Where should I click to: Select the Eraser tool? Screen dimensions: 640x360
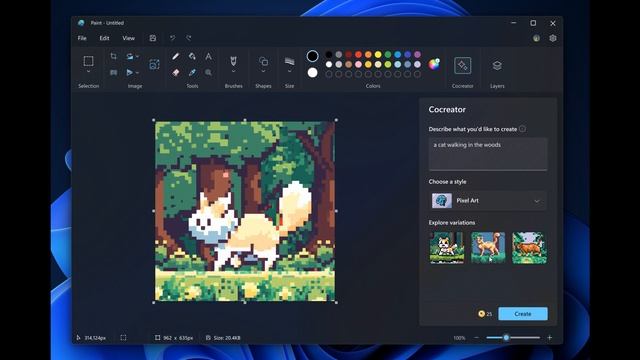(176, 73)
